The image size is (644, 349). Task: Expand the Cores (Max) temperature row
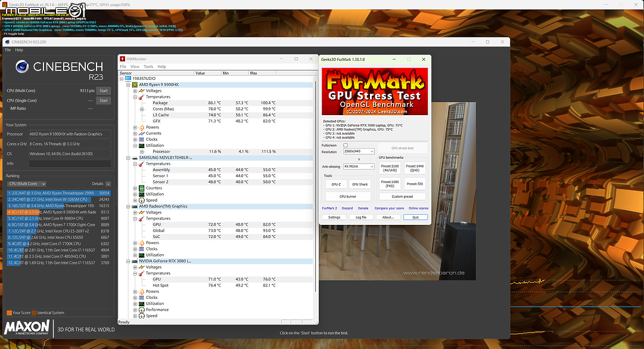pyautogui.click(x=142, y=109)
